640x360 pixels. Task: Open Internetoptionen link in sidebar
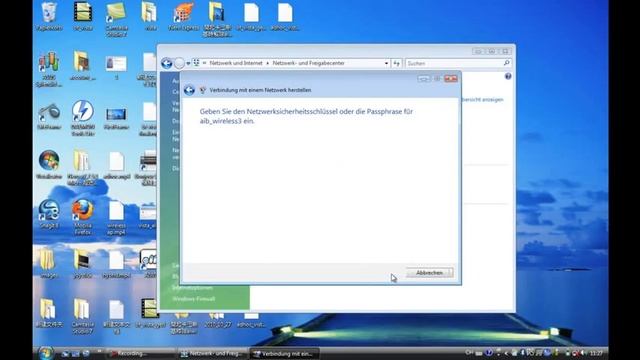(x=192, y=288)
